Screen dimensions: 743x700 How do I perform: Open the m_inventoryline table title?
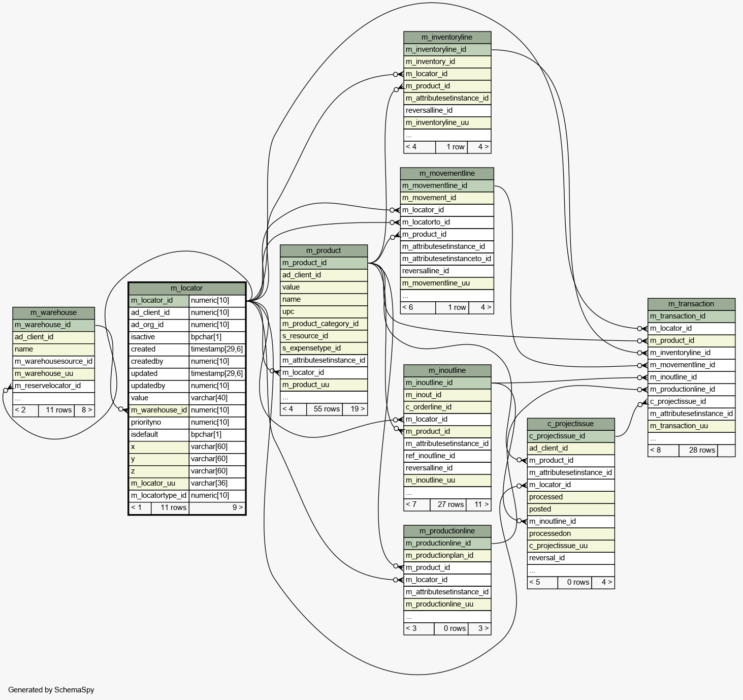pos(447,37)
